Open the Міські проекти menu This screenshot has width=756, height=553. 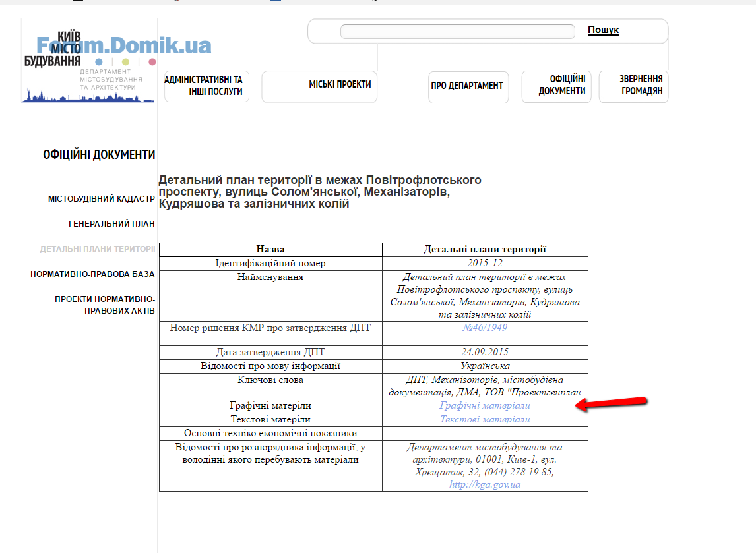click(x=319, y=86)
